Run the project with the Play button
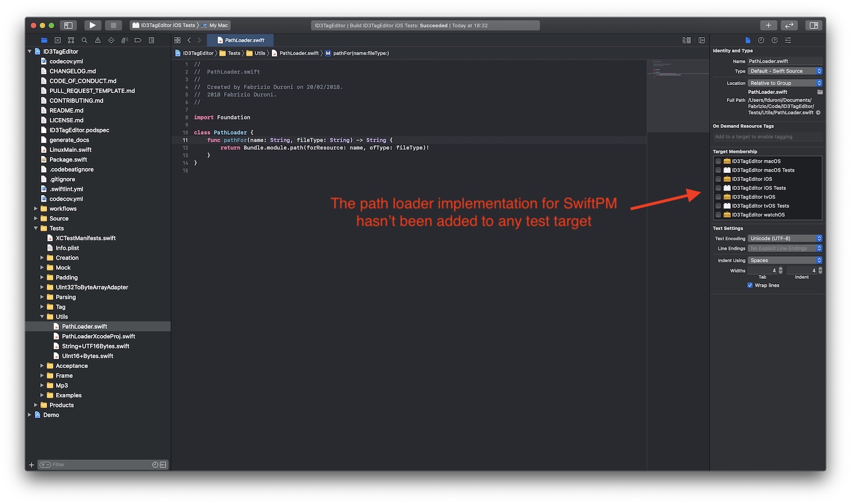The width and height of the screenshot is (851, 504). (x=92, y=26)
